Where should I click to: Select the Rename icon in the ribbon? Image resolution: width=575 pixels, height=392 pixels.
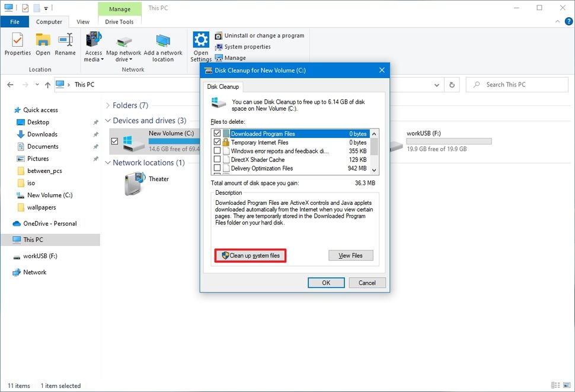point(65,46)
